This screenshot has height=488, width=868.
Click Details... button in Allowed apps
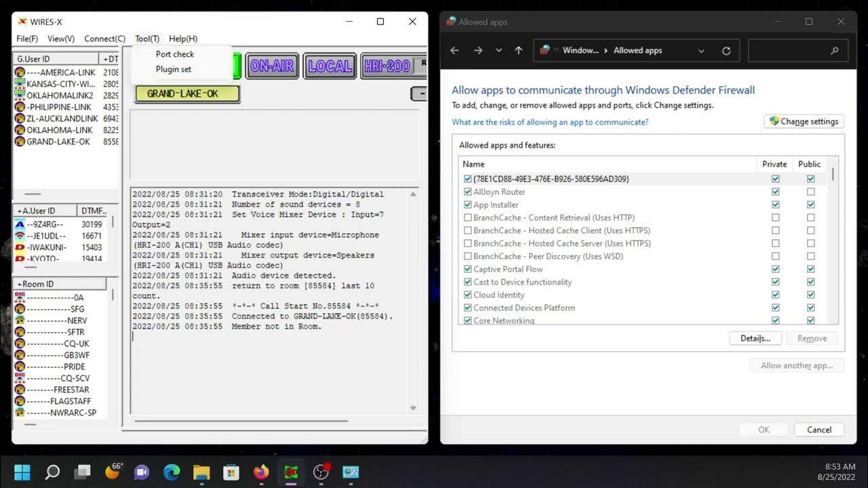pyautogui.click(x=755, y=338)
